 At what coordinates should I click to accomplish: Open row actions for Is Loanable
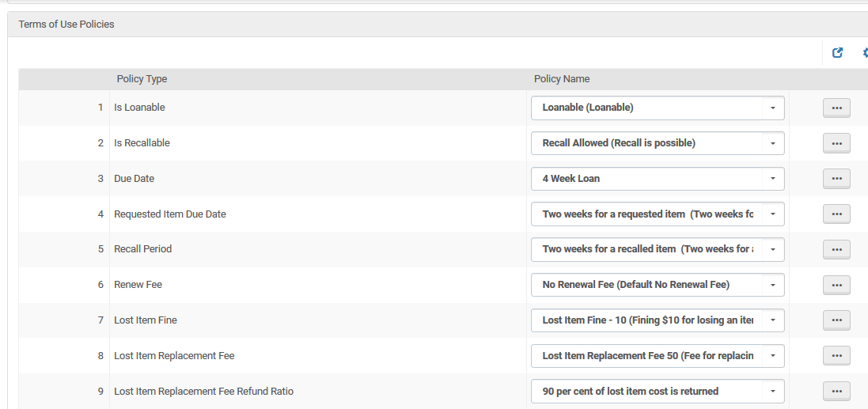click(x=836, y=108)
